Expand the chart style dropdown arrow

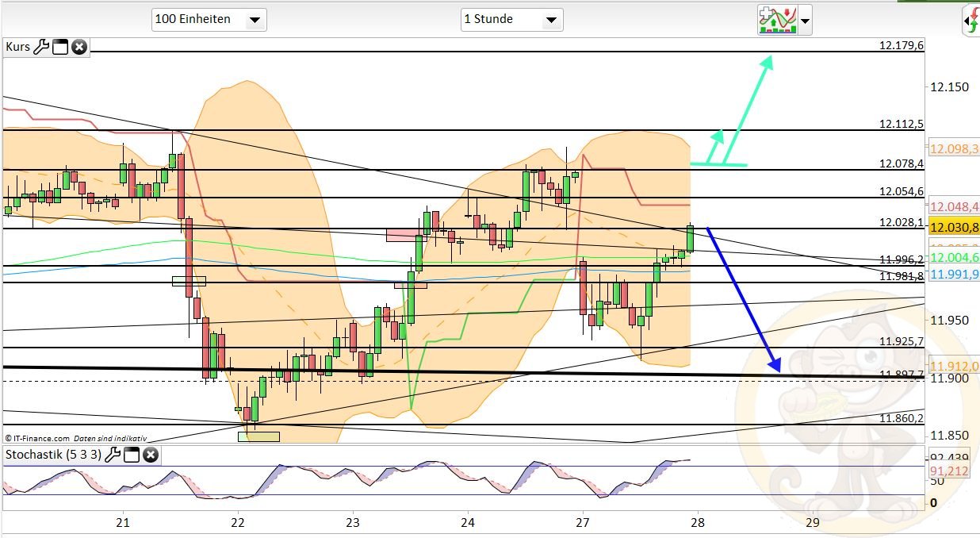click(x=803, y=21)
